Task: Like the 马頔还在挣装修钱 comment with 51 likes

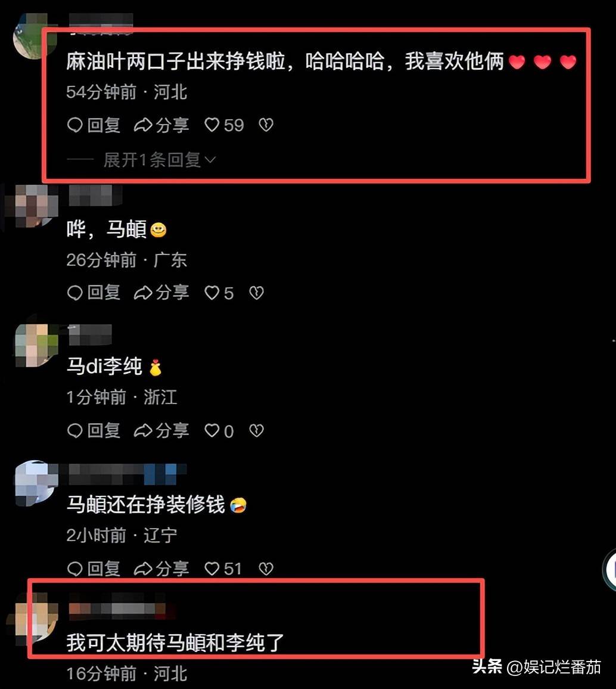Action: (223, 569)
